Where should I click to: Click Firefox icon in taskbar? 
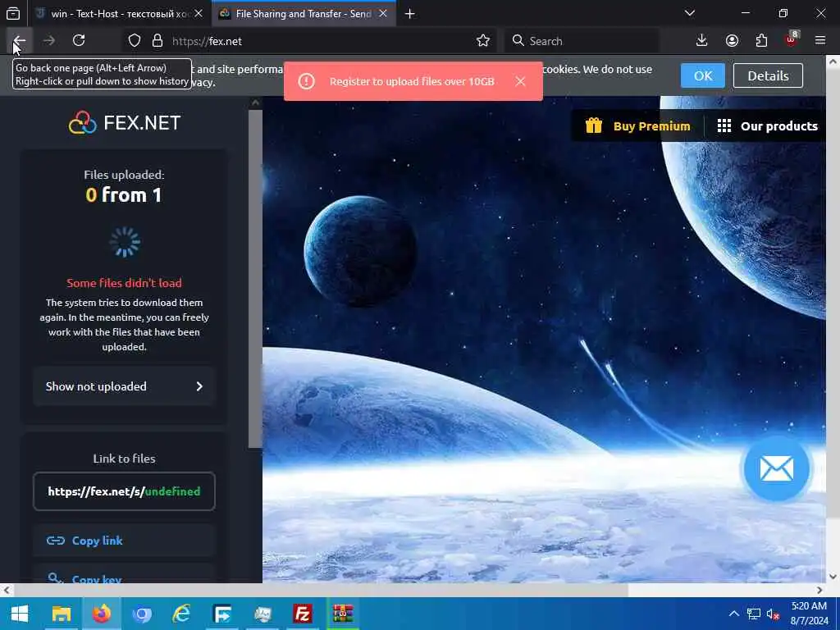point(101,614)
